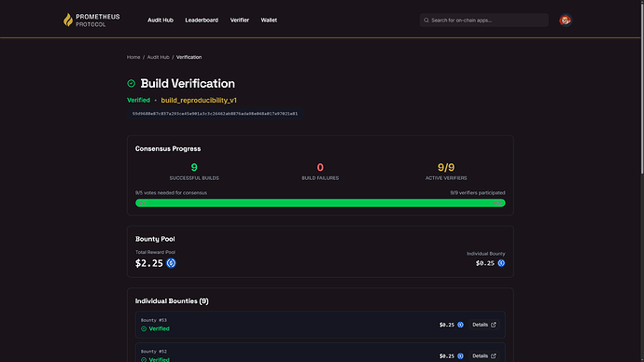Open the Wallet nav item
This screenshot has width=644, height=362.
269,21
